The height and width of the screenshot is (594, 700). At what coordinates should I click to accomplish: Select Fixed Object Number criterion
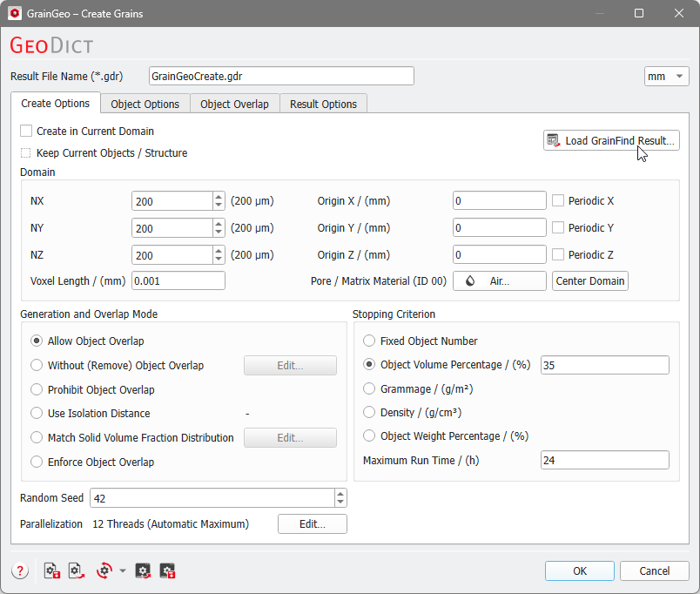[x=369, y=341]
